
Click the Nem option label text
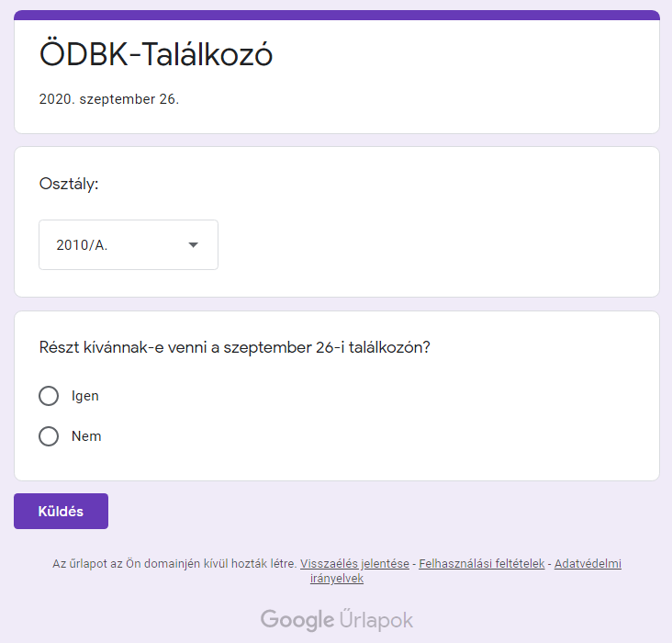(86, 436)
